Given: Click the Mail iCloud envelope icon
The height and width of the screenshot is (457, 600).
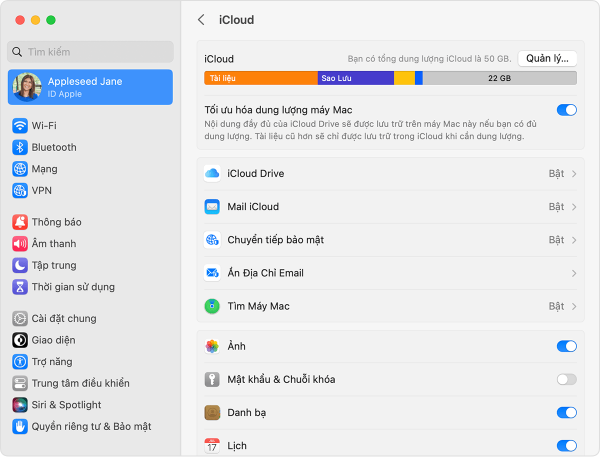Looking at the screenshot, I should [212, 207].
